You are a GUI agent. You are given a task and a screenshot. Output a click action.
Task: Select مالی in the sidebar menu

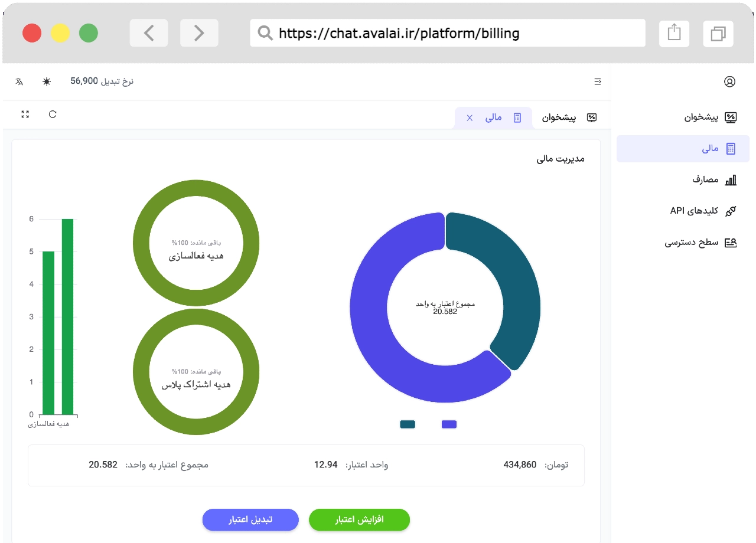683,149
